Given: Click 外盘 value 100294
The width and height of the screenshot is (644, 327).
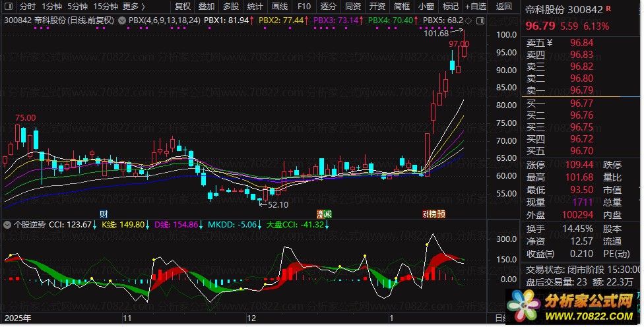Looking at the screenshot, I should point(577,215).
